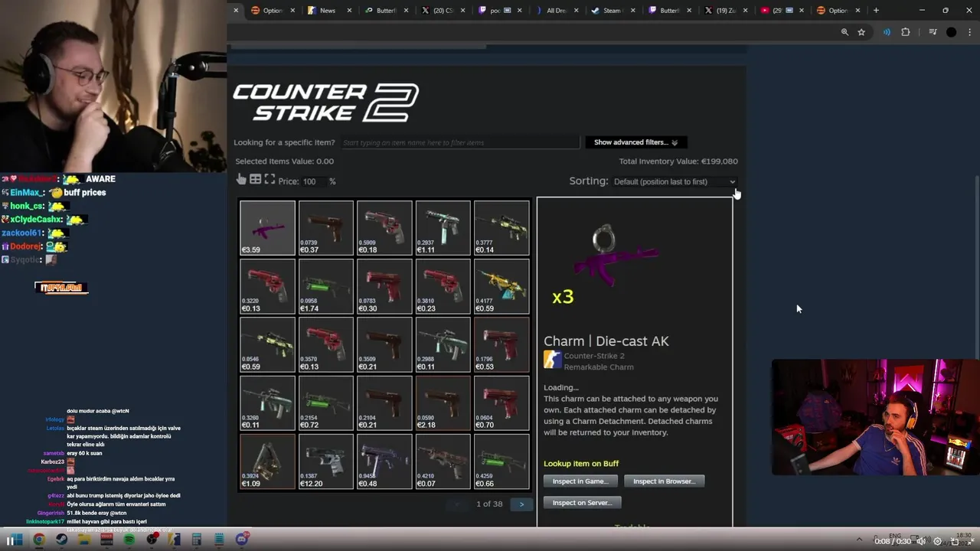980x551 pixels.
Task: Click the Buff logo next to Counter-Strike 2
Action: point(553,360)
